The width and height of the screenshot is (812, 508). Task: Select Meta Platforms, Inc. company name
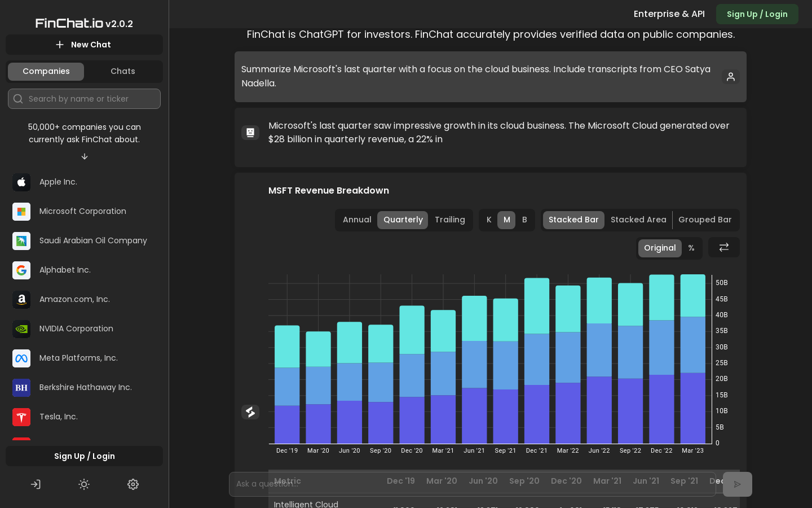(x=78, y=358)
